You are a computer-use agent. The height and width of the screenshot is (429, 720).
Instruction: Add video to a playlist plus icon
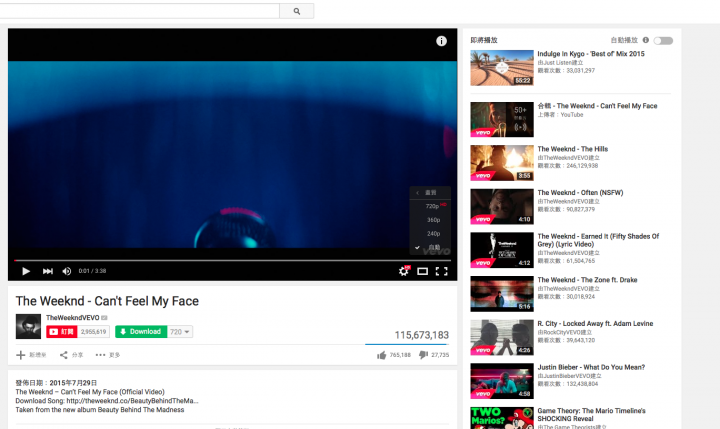21,355
